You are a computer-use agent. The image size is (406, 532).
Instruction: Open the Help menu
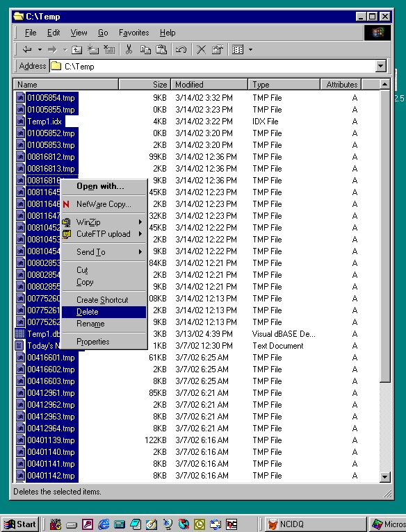click(168, 33)
